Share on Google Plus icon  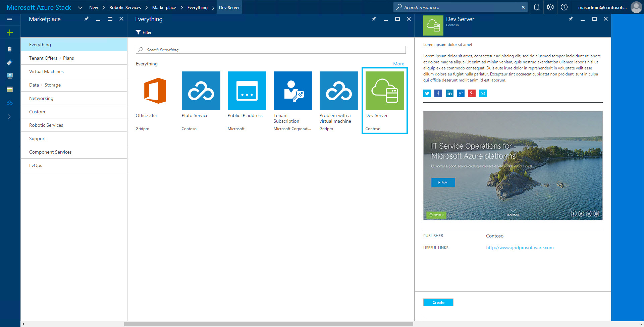[x=472, y=94]
